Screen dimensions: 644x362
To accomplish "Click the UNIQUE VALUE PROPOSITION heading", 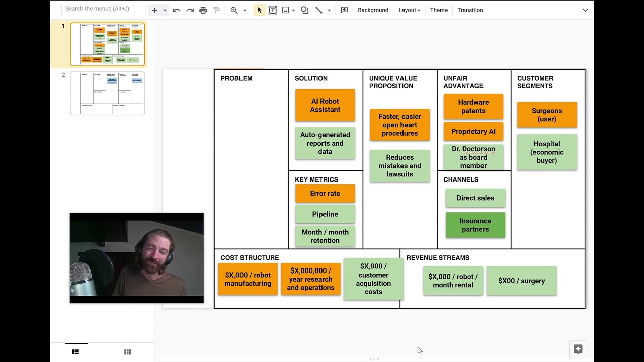I will tap(393, 82).
